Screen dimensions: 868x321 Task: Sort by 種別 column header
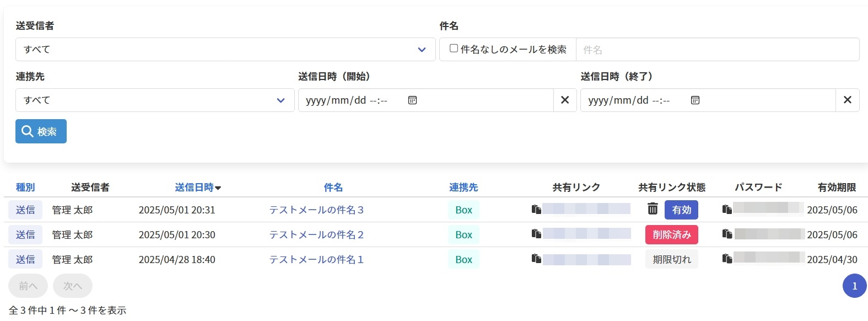(x=25, y=188)
